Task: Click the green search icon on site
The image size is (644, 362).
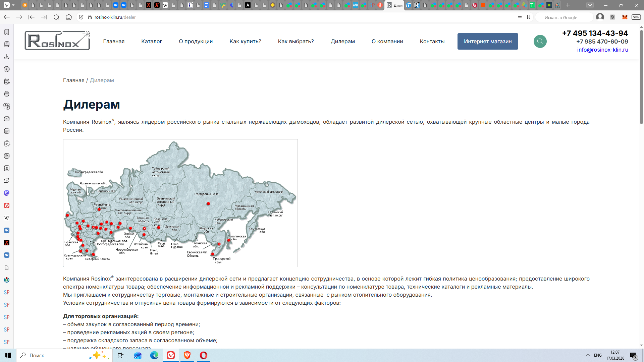Action: pyautogui.click(x=540, y=42)
